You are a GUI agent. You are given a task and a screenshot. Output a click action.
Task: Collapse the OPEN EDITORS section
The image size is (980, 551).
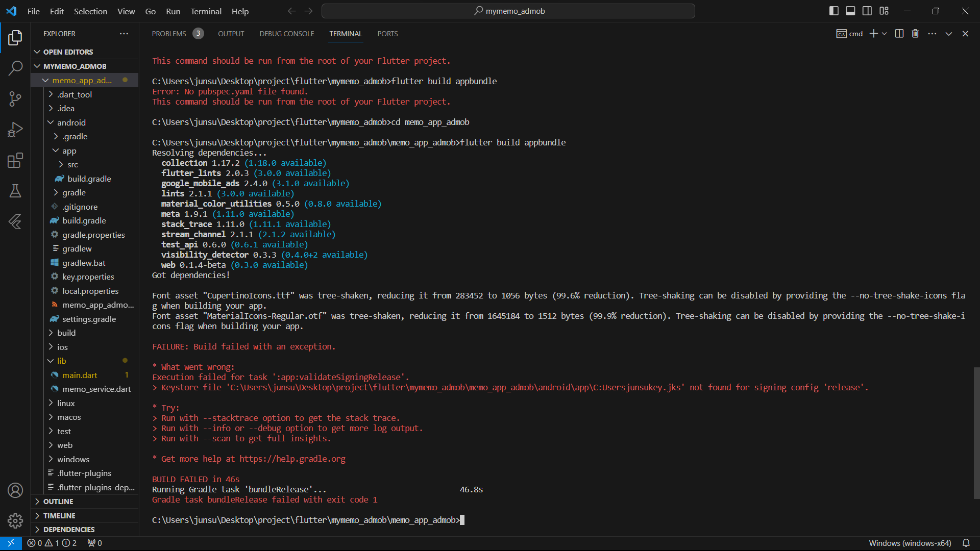pyautogui.click(x=85, y=52)
